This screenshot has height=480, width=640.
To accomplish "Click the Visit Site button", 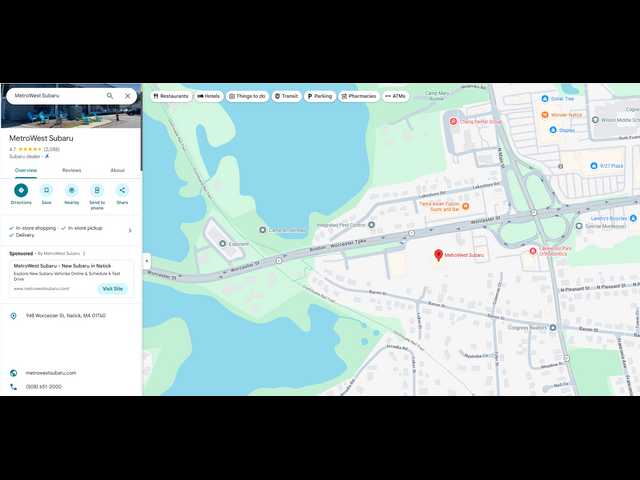I will 113,289.
